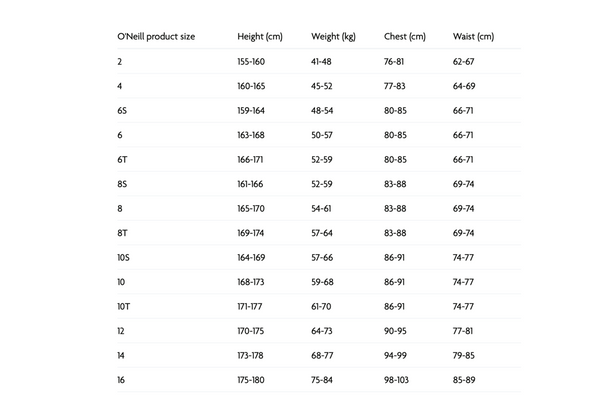Select waist value 79-85

pos(464,355)
